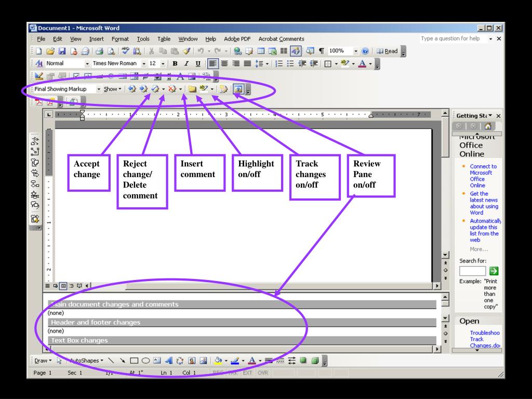Click the Fill Color bucket in Drawing toolbar
Screen dimensions: 532x399
tap(218, 361)
